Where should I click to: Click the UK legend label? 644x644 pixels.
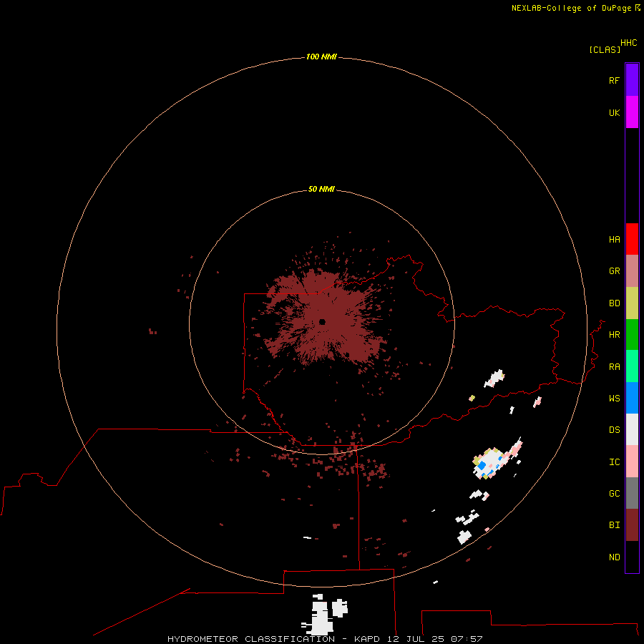tap(614, 113)
